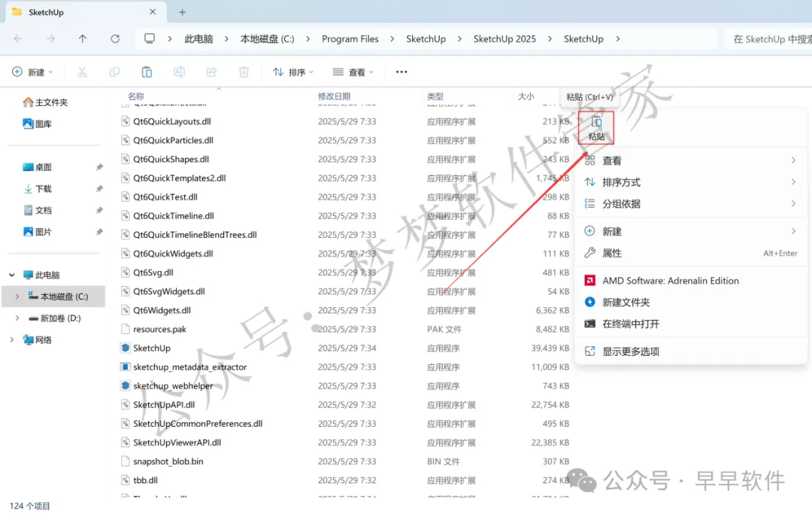
Task: Expand 本地磁盘 (C:) tree chevron
Action: (17, 297)
